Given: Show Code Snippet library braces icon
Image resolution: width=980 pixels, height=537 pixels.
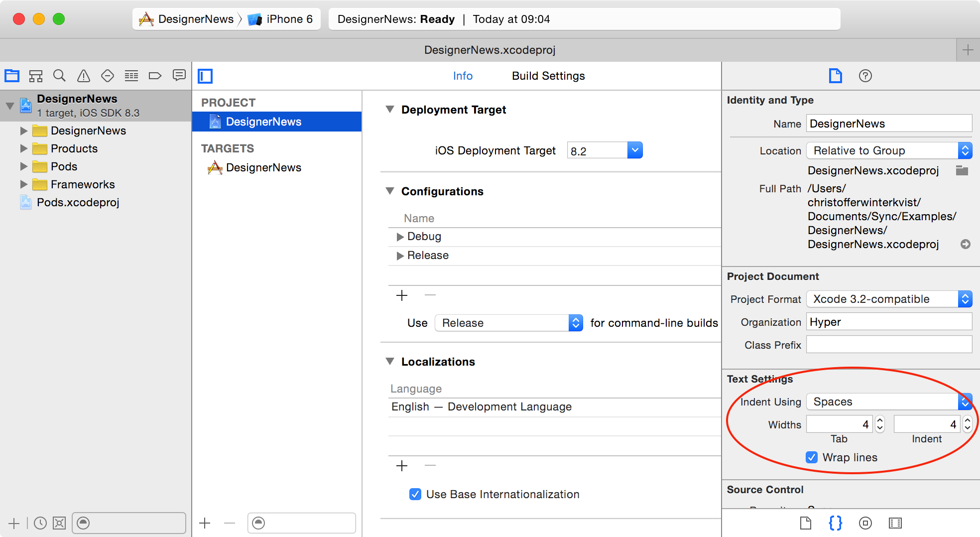Looking at the screenshot, I should coord(835,523).
